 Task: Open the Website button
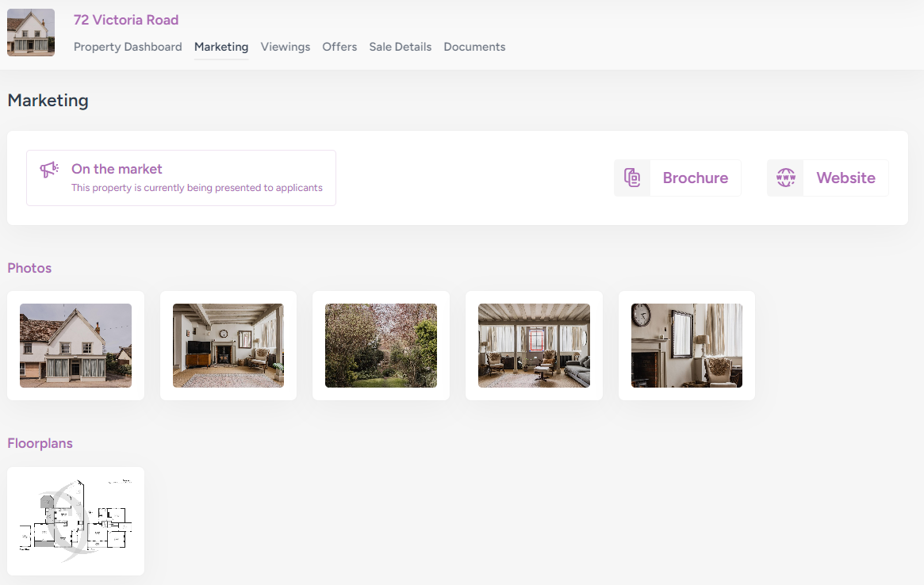(x=845, y=178)
